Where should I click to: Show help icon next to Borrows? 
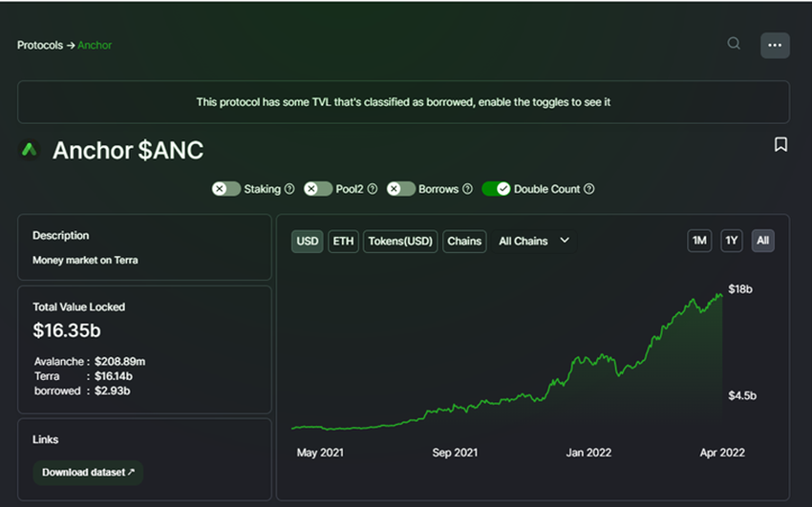pyautogui.click(x=467, y=189)
